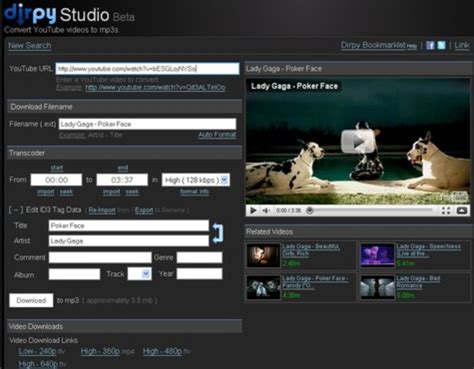The height and width of the screenshot is (369, 474).
Task: Click seek under the end time field
Action: pyautogui.click(x=132, y=192)
